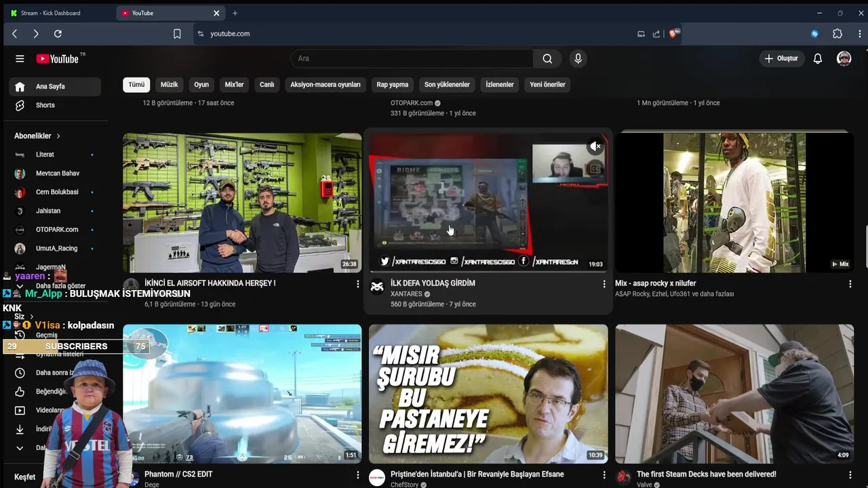The width and height of the screenshot is (868, 488).
Task: Click the XANTARES channel name
Action: [x=406, y=294]
